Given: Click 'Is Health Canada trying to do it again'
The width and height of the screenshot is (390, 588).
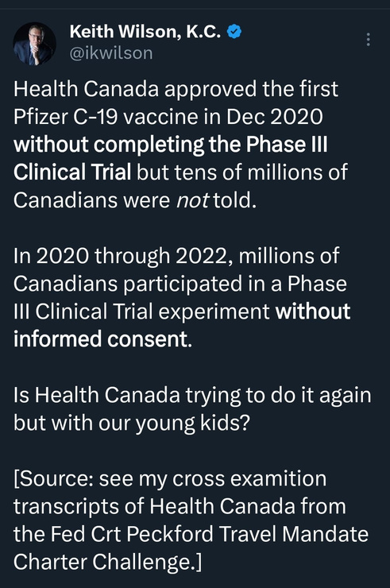Looking at the screenshot, I should tap(192, 396).
